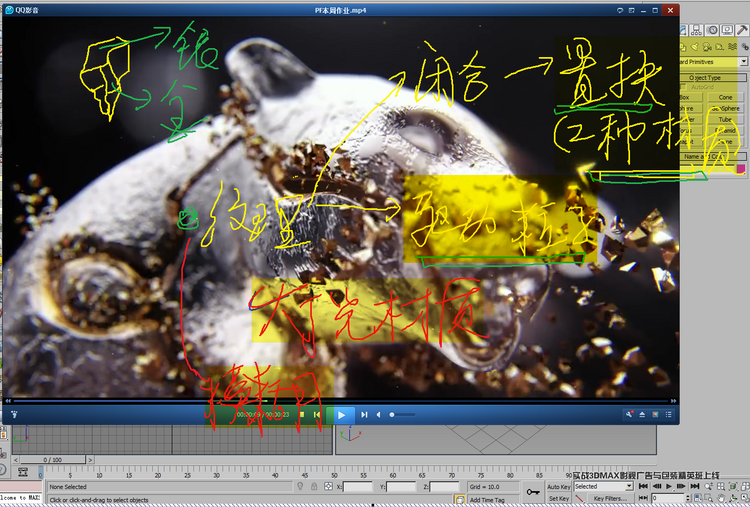Select the Zoom All viewport tool
Image resolution: width=750 pixels, height=507 pixels.
(721, 486)
